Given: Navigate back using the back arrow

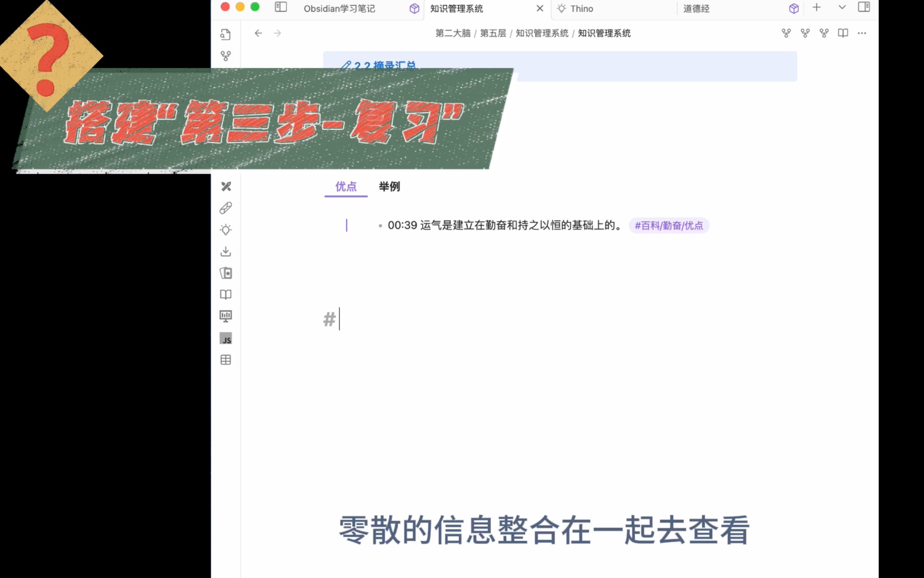Looking at the screenshot, I should pos(258,33).
